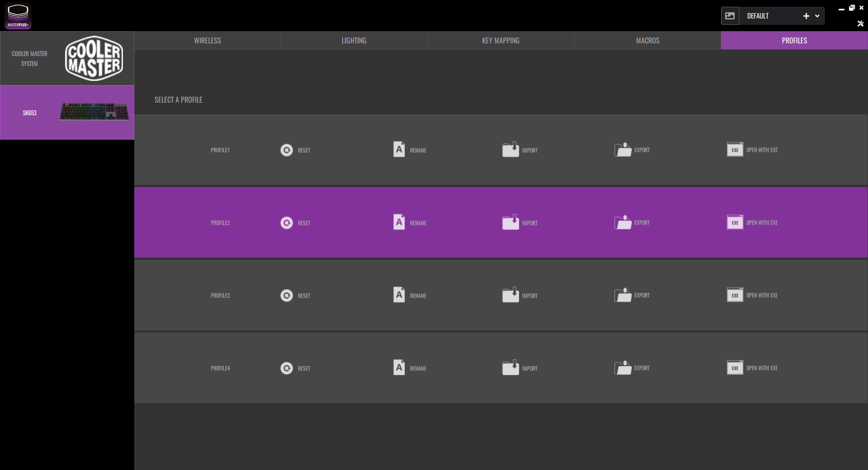Screen dimensions: 868x470
Task: Click the Export icon for PROFILE3
Action: (x=623, y=295)
